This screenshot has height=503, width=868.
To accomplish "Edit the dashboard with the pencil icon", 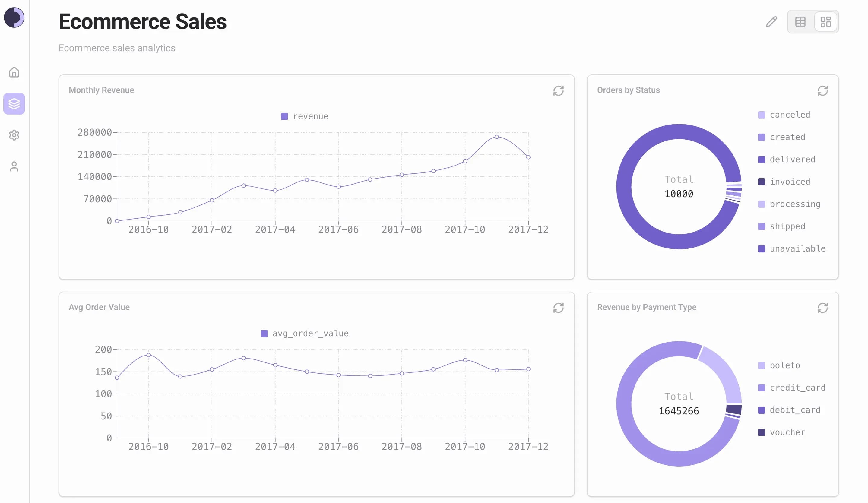I will [x=771, y=21].
